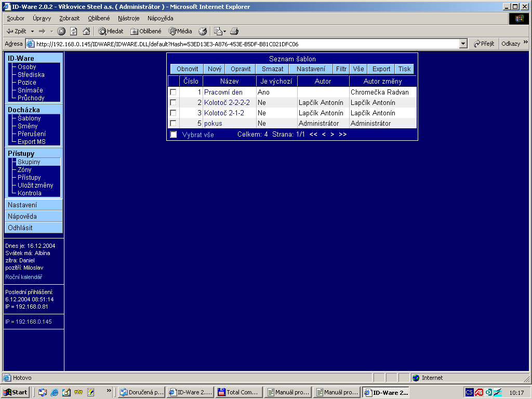This screenshot has height=399, width=532.
Task: Print page with the printer icon
Action: point(234,31)
